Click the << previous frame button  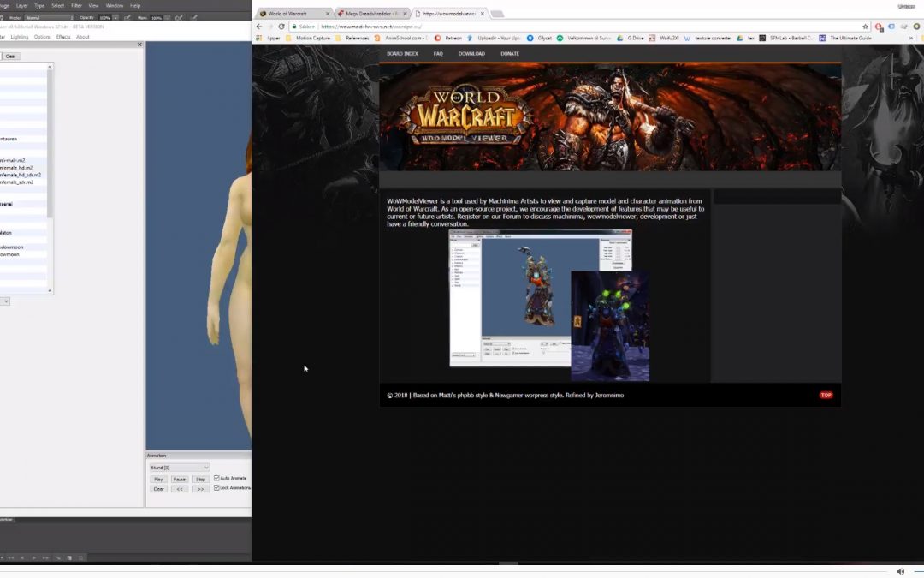[x=179, y=489]
